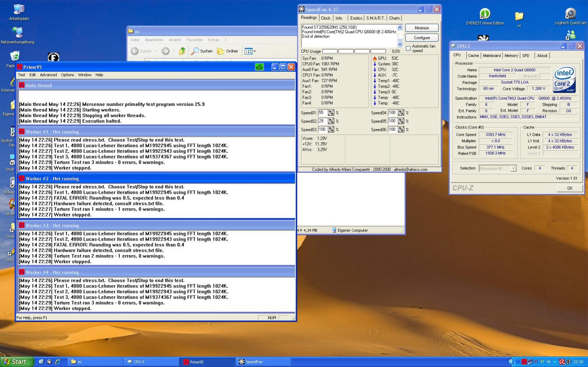
Task: Open the EVEREST Home Edition desktop icon
Action: click(485, 14)
